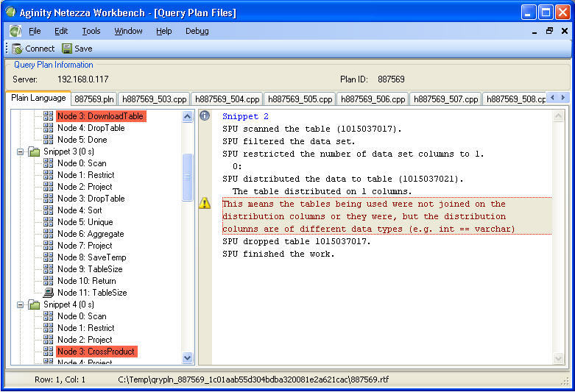Image resolution: width=575 pixels, height=392 pixels.
Task: Switch to the h887569_504.cpp tab
Action: pos(225,99)
